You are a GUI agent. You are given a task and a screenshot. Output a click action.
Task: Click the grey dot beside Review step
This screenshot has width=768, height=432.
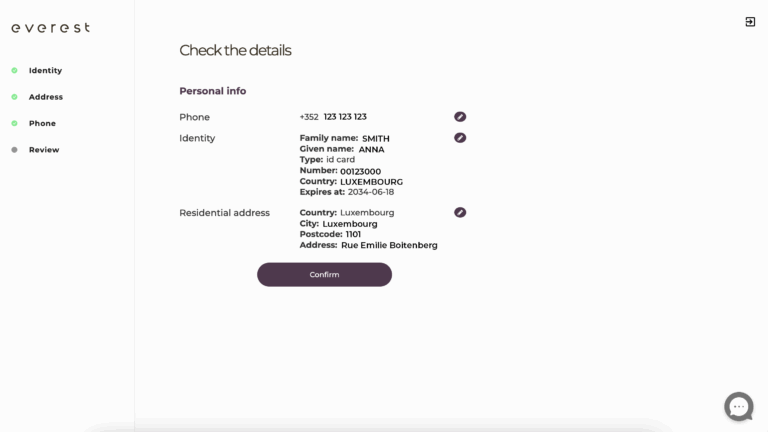pos(14,150)
